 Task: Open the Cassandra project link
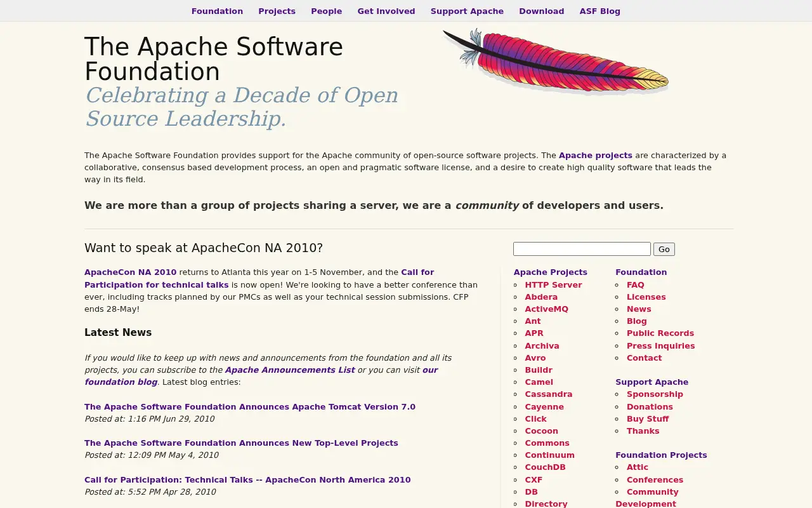tap(549, 394)
